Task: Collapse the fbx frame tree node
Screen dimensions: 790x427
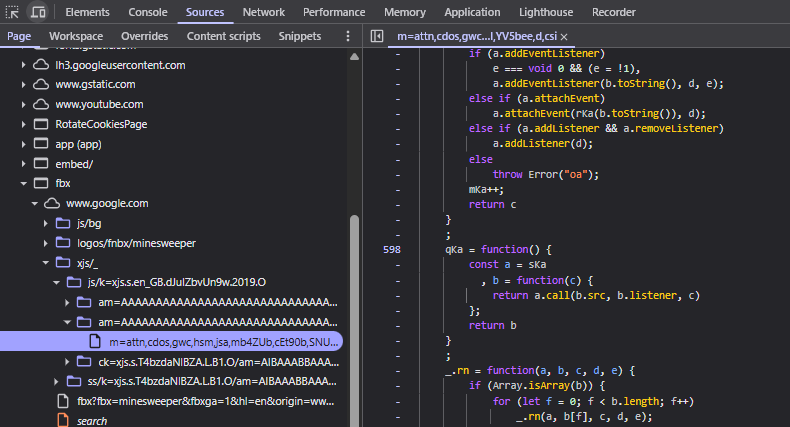Action: 25,184
